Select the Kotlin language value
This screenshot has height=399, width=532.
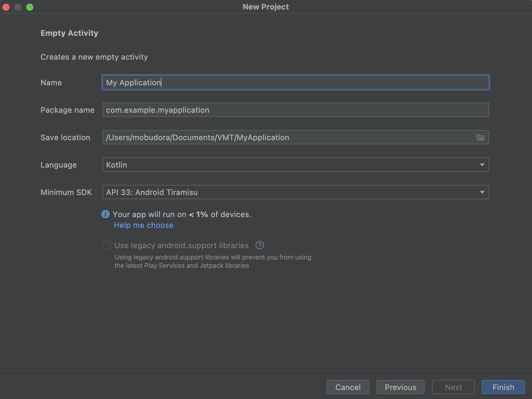pos(116,164)
